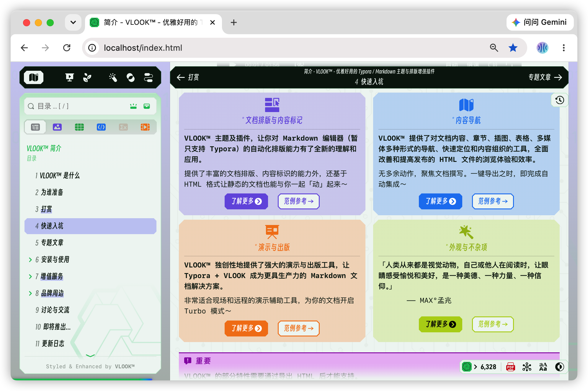Open 范例参考 link under 外观与不杂项
Screen dimensions: 588x391
click(493, 324)
